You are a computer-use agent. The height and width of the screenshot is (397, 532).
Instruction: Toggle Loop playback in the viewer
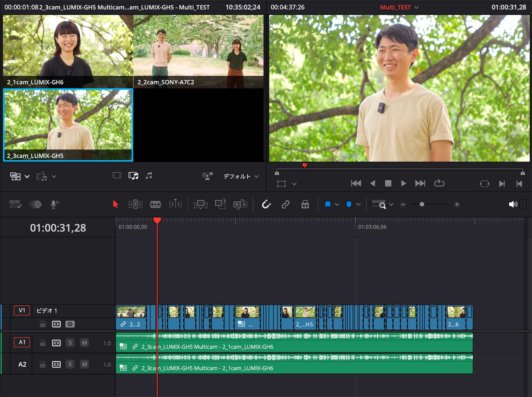439,184
